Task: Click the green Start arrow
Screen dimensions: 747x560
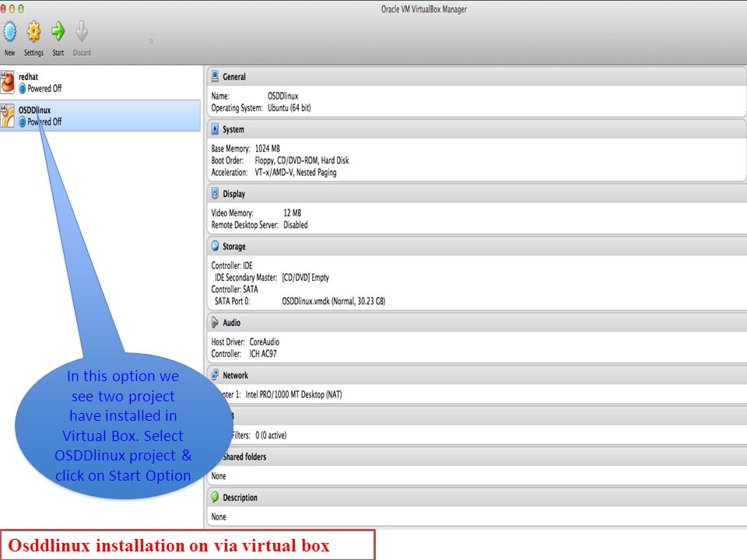Action: (58, 31)
